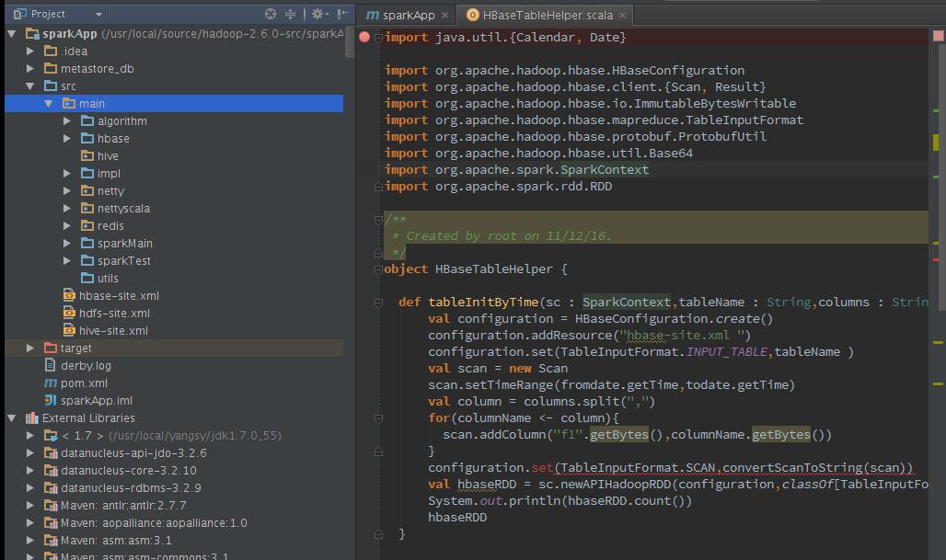The width and height of the screenshot is (946, 560).
Task: Fold the comment block with gutter marker
Action: (x=378, y=220)
